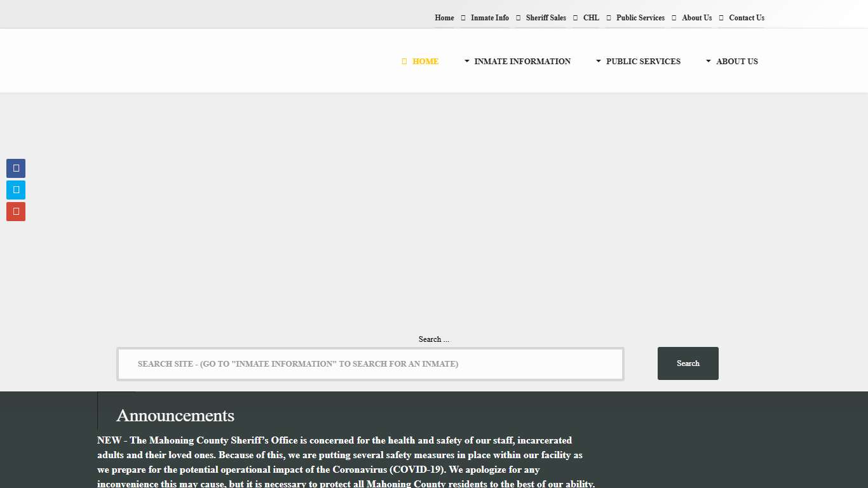Expand the PUBLIC SERVICES dropdown arrow
This screenshot has width=868, height=488.
(x=599, y=62)
